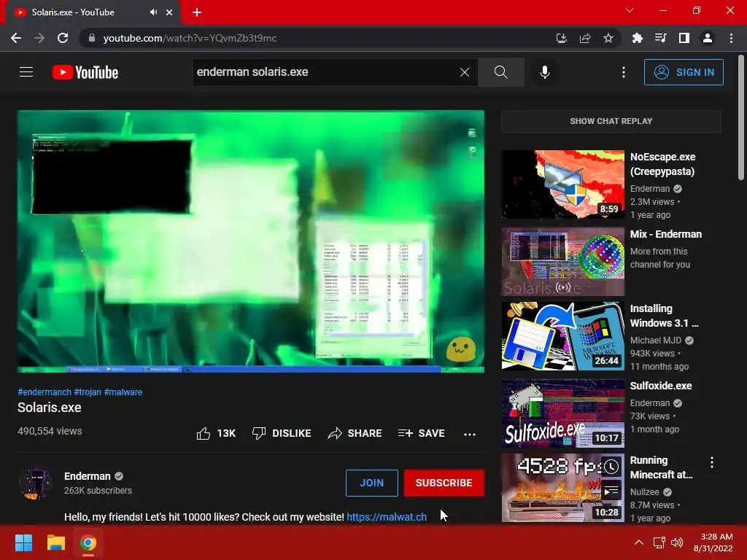Click the page vertical scrollbar
The height and width of the screenshot is (560, 747).
coord(741,118)
